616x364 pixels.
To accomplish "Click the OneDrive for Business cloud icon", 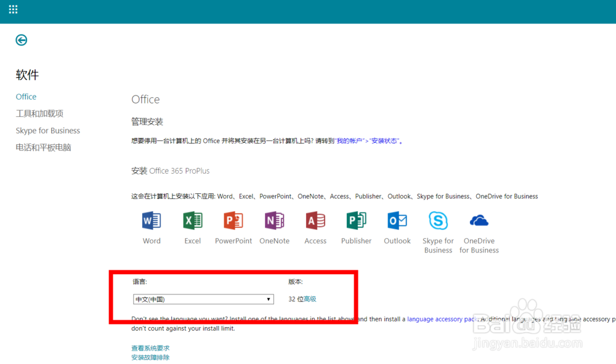I will [x=479, y=220].
